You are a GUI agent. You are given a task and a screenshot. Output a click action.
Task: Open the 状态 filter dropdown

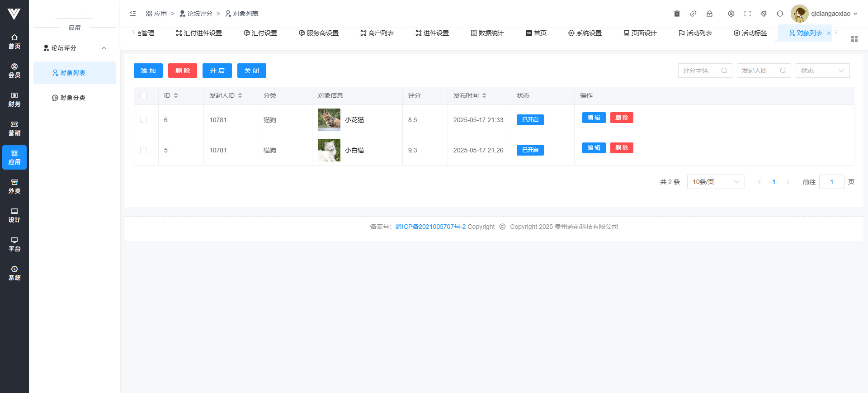822,71
